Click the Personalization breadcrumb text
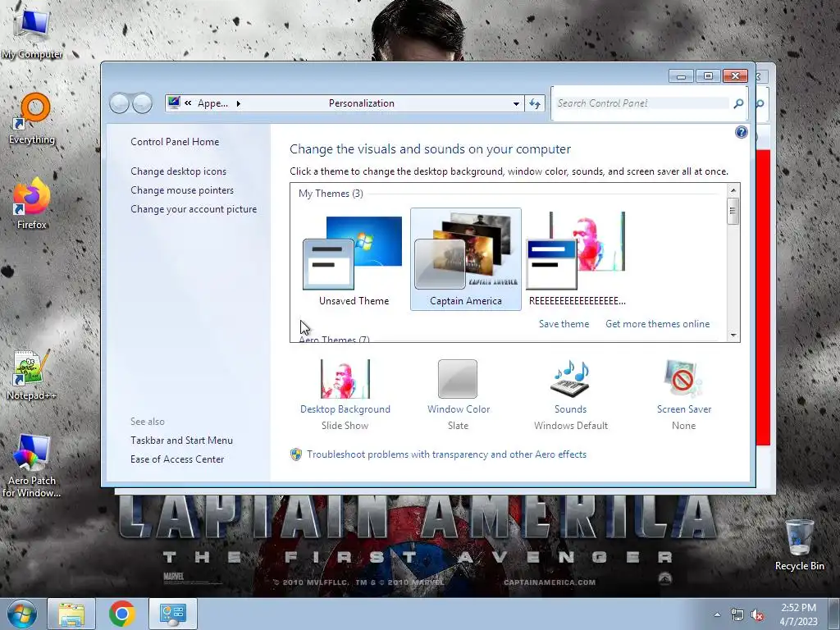 tap(362, 103)
